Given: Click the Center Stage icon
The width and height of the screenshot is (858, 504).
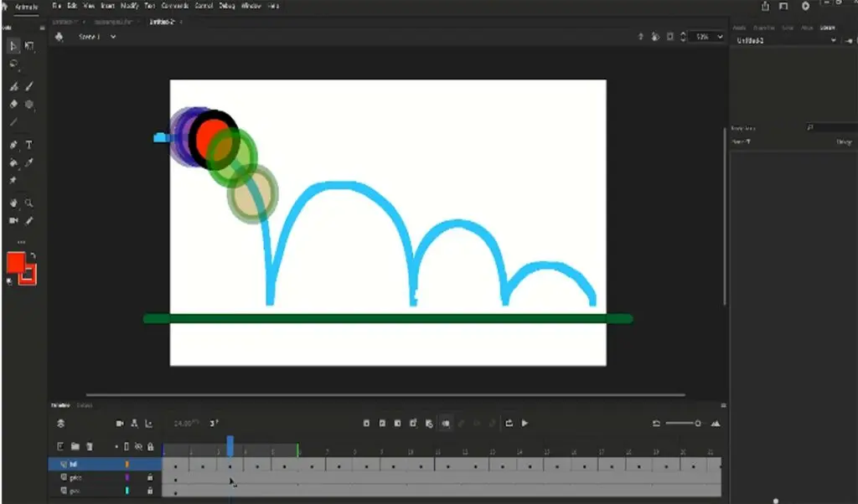Looking at the screenshot, I should 640,37.
